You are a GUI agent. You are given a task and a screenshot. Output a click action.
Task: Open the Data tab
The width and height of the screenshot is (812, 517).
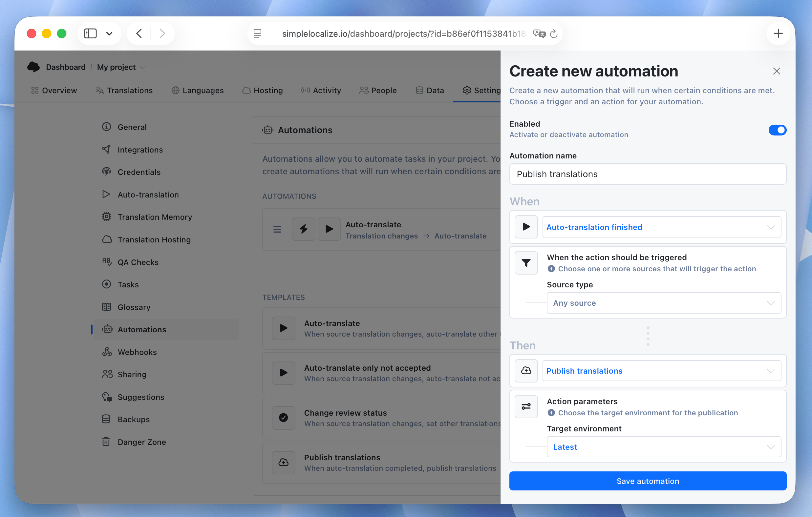click(430, 90)
